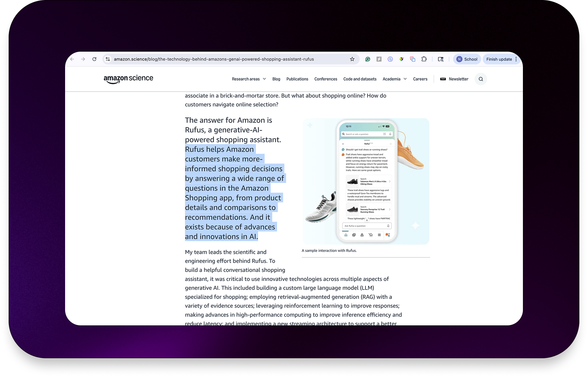Open the Chrome Extensions puzzle menu

click(x=424, y=59)
